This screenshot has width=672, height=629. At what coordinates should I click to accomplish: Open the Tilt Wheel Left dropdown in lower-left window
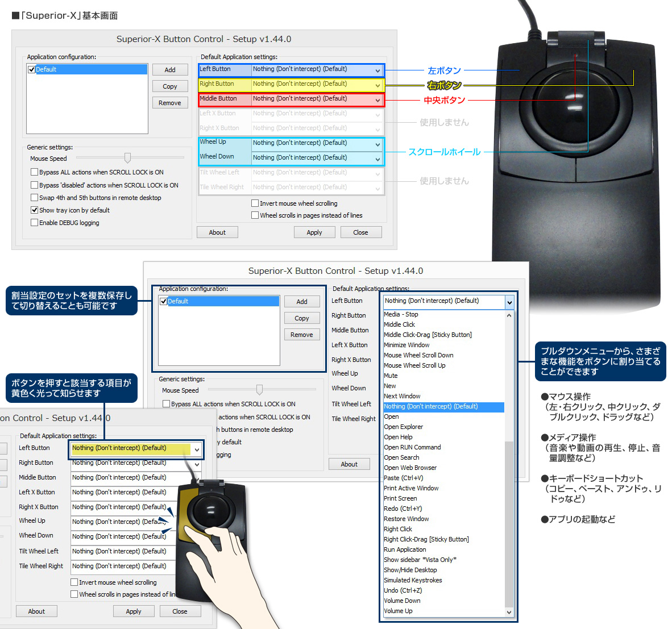[125, 552]
